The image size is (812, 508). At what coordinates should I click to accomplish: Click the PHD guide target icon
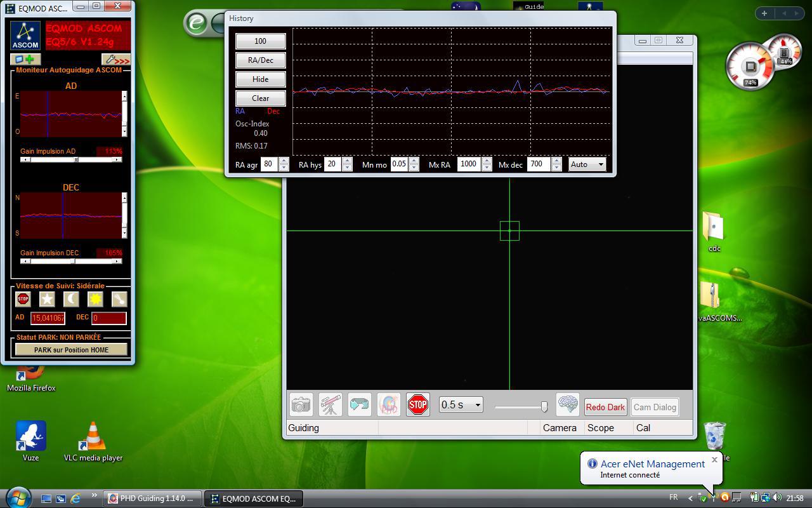pyautogui.click(x=389, y=404)
